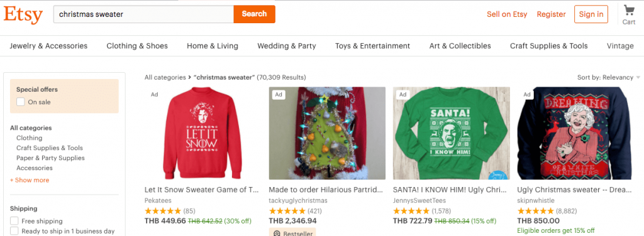Image resolution: width=644 pixels, height=236 pixels.
Task: Go to the Etsy logo homepage
Action: click(23, 14)
